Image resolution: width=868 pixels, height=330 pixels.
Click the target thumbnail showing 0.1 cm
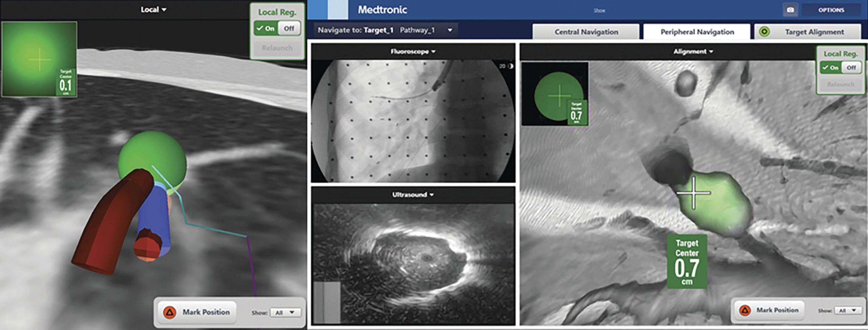click(x=39, y=59)
